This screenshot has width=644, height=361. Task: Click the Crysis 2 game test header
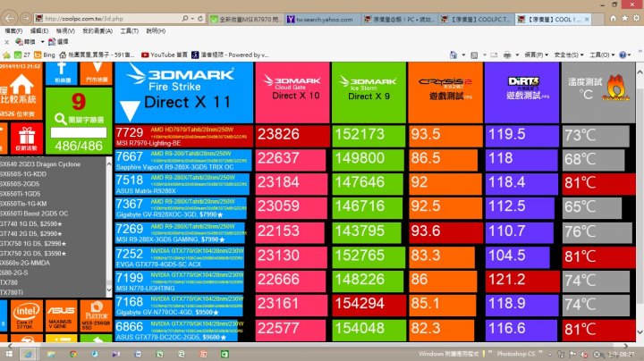[x=445, y=92]
